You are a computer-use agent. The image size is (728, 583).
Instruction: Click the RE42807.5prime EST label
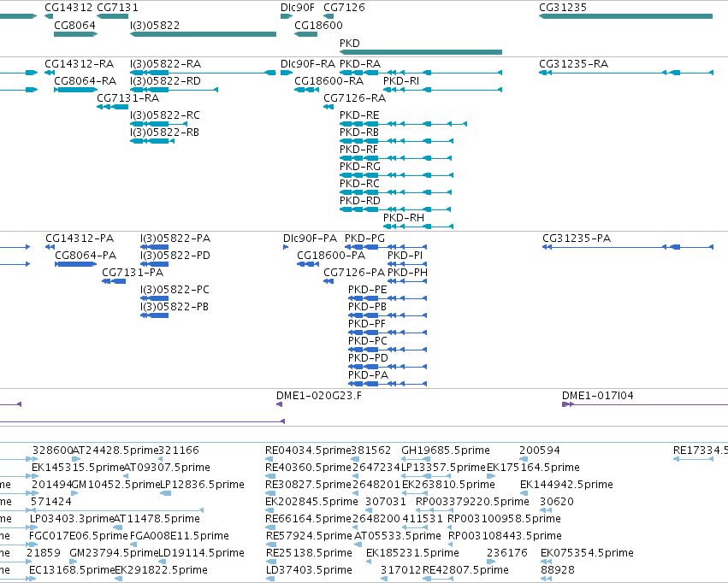coord(465,569)
